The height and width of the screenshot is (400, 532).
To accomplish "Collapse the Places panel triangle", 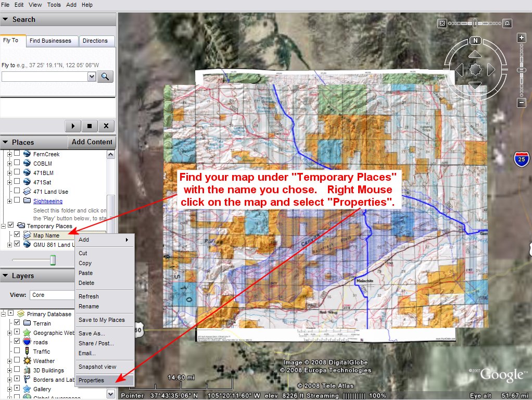I will point(5,142).
